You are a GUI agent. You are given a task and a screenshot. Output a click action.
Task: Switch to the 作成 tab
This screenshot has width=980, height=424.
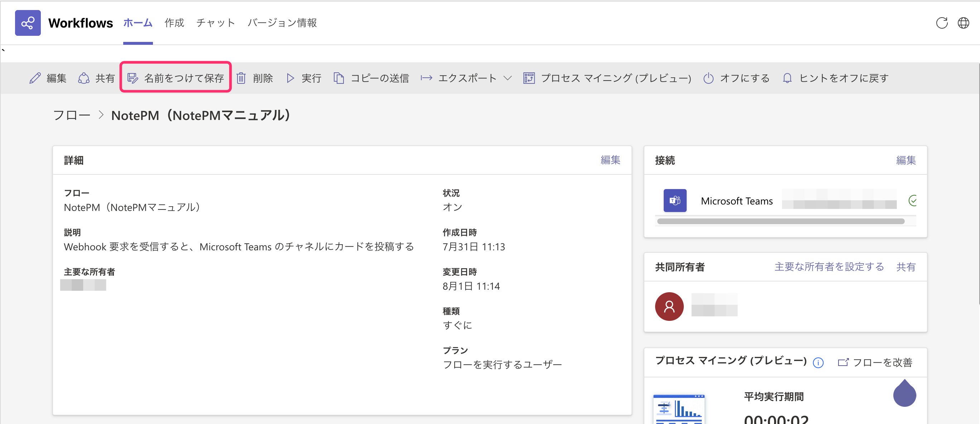[174, 23]
